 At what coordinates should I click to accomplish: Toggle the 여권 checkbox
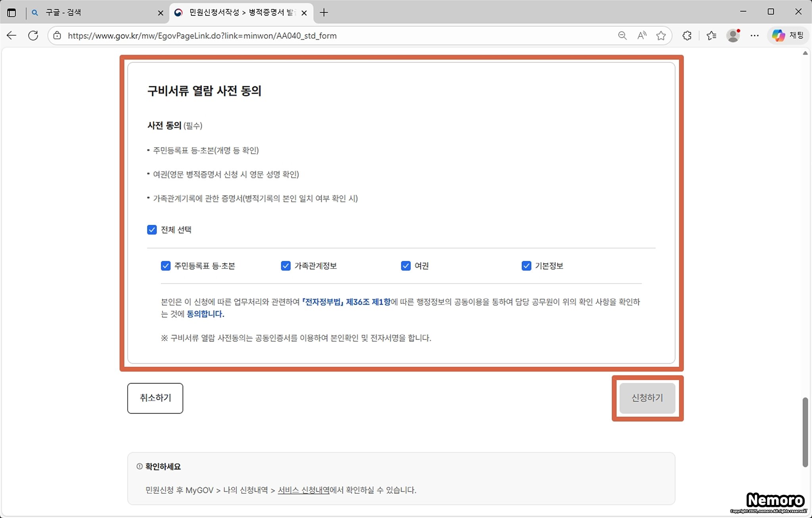click(x=406, y=266)
